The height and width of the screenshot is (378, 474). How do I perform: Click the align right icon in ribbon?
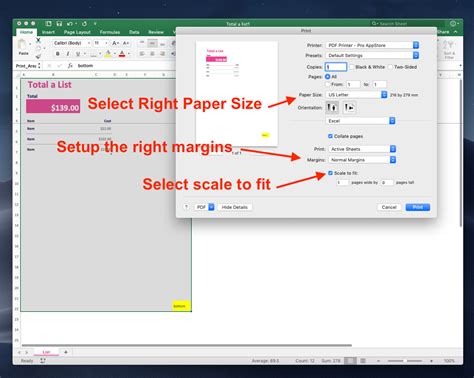tap(162, 54)
